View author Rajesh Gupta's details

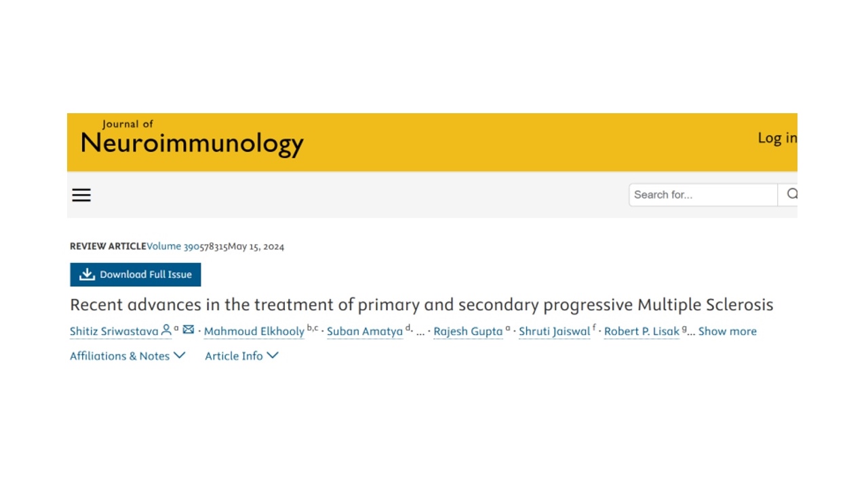pos(468,331)
